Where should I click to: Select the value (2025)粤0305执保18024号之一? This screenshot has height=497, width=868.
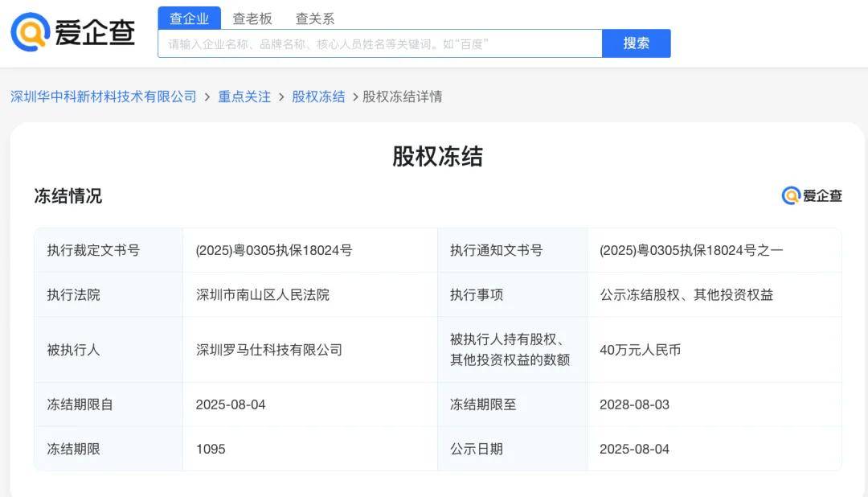coord(691,250)
